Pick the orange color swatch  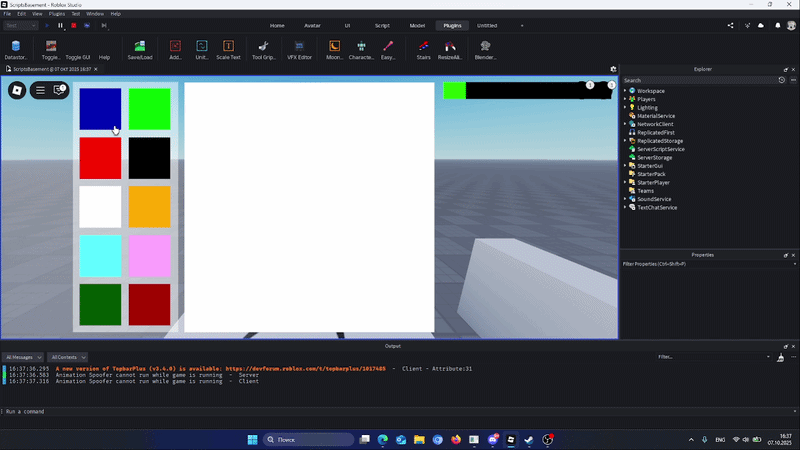click(149, 207)
